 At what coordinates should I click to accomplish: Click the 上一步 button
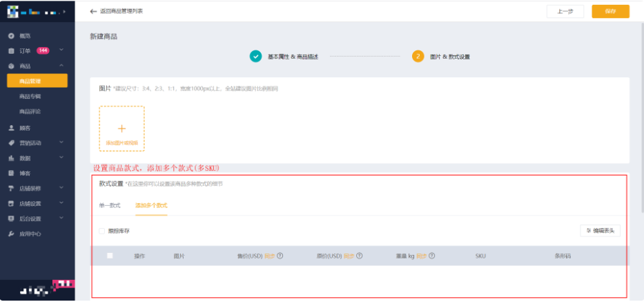pyautogui.click(x=565, y=12)
